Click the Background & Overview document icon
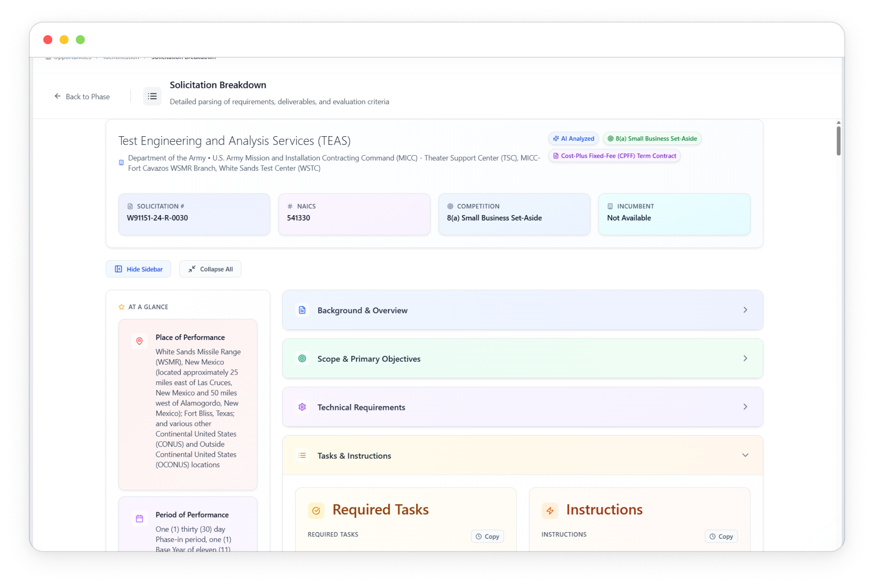This screenshot has height=588, width=874. (x=302, y=310)
